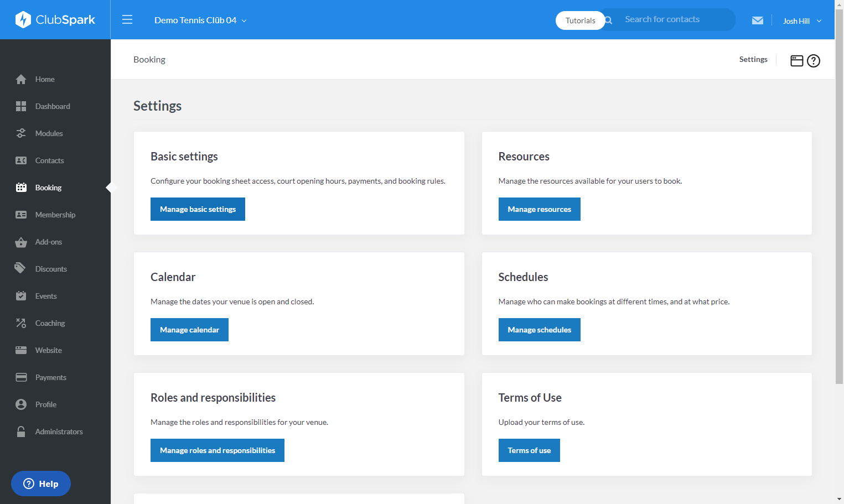Click the Home house icon
Screen dimensions: 844x504
coord(21,79)
